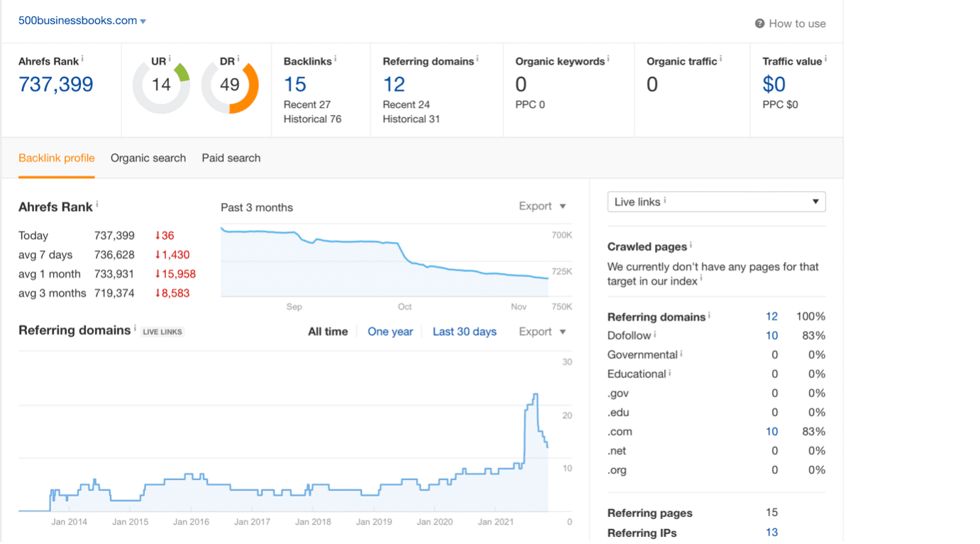This screenshot has height=544, width=980.
Task: Open the 500businessbooks.com domain dropdown
Action: tap(82, 21)
